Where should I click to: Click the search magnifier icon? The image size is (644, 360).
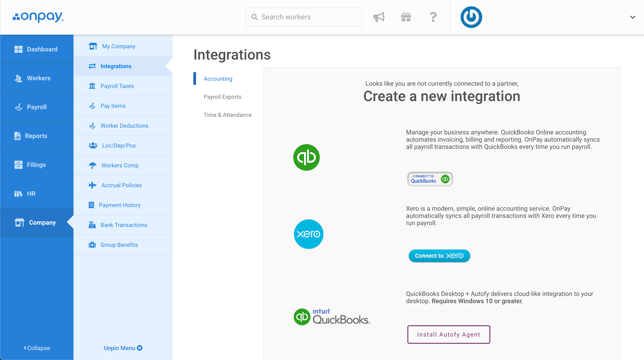[254, 17]
